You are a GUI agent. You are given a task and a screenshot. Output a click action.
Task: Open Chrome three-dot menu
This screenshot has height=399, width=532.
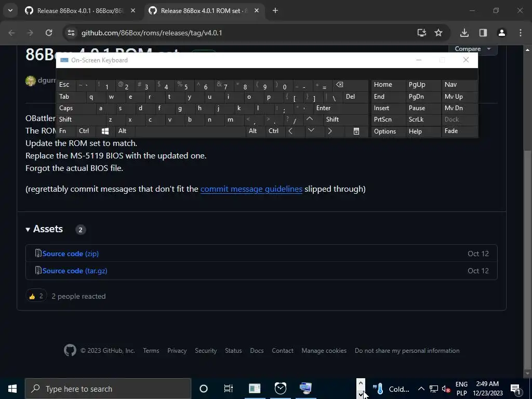[x=521, y=33]
